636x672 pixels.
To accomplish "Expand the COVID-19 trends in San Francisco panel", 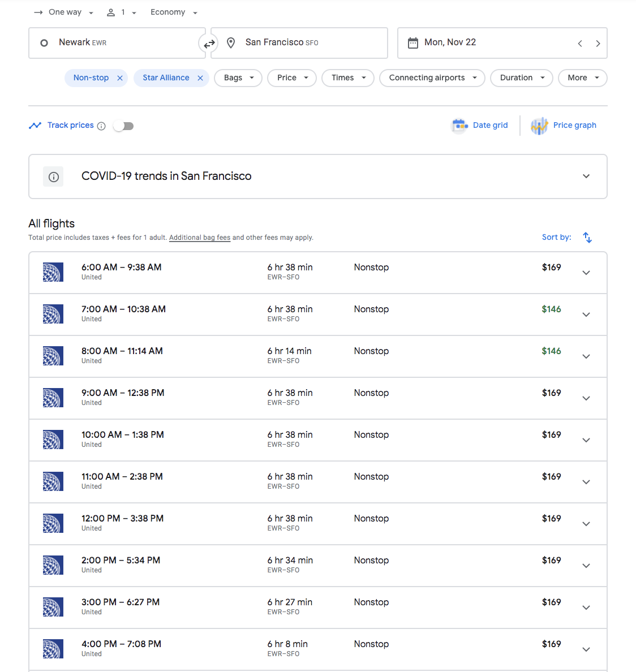I will [x=586, y=176].
